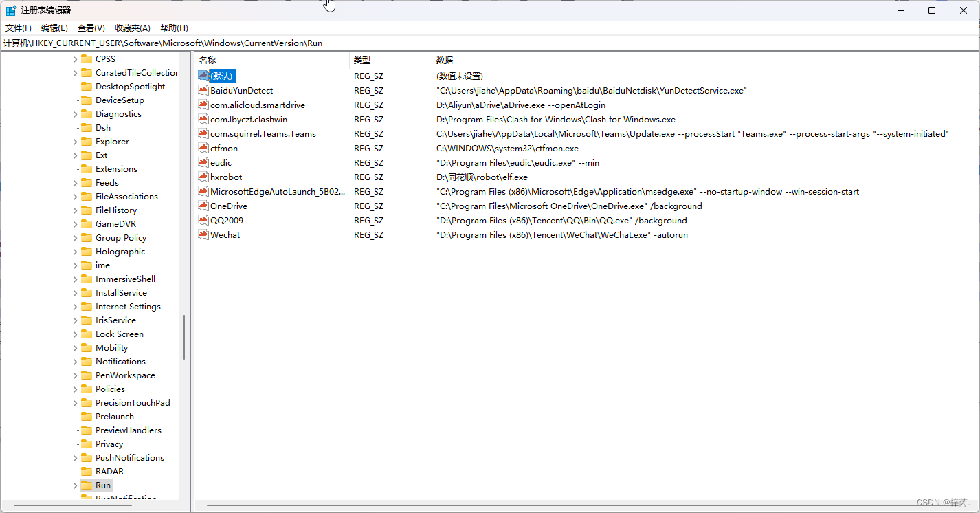Click the REG_SZ type of hxrobot row
This screenshot has width=980, height=513.
(x=368, y=177)
